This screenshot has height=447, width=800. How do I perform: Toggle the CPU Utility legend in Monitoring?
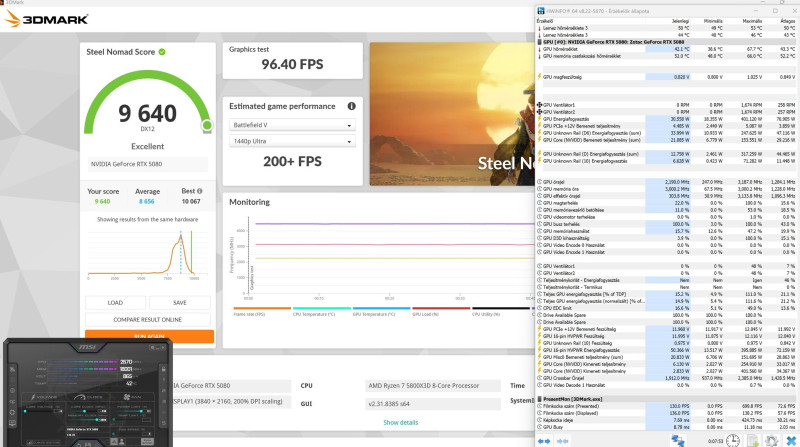[x=501, y=311]
